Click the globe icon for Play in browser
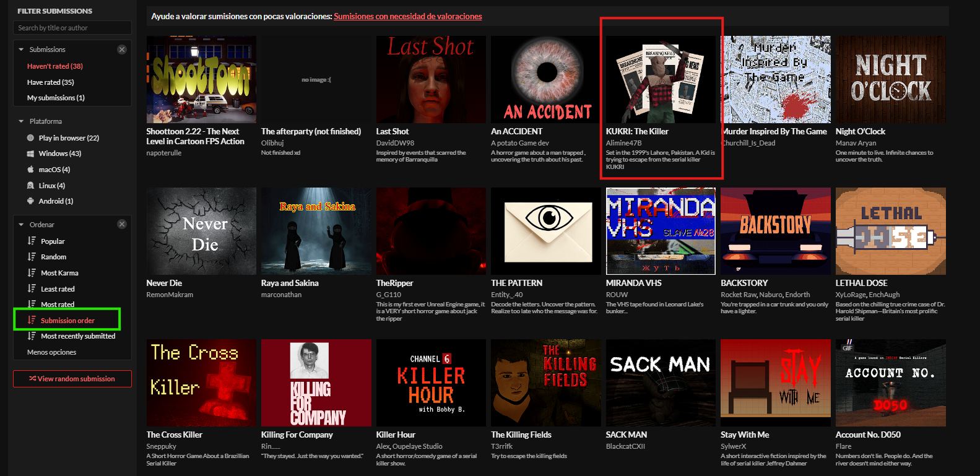The image size is (980, 476). coord(31,138)
